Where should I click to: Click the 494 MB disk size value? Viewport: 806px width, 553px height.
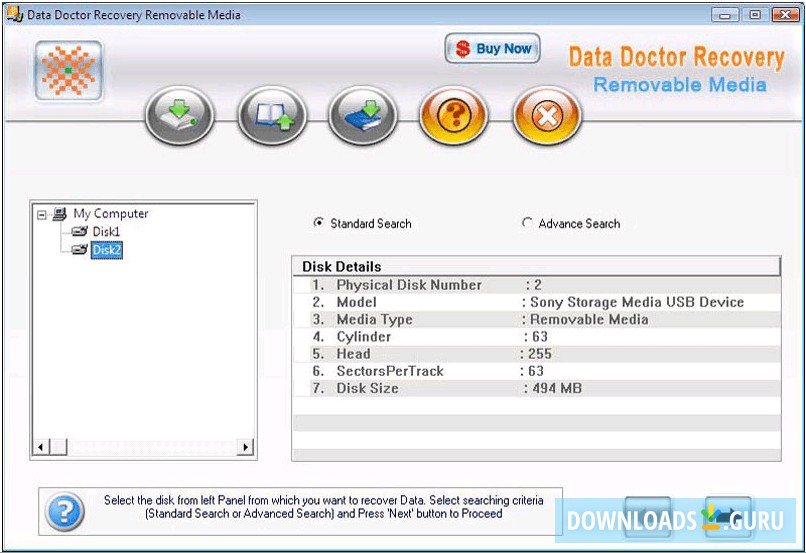point(557,389)
